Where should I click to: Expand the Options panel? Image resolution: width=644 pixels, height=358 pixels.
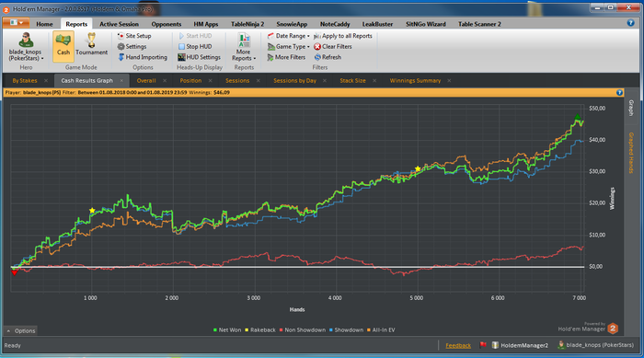[x=21, y=331]
